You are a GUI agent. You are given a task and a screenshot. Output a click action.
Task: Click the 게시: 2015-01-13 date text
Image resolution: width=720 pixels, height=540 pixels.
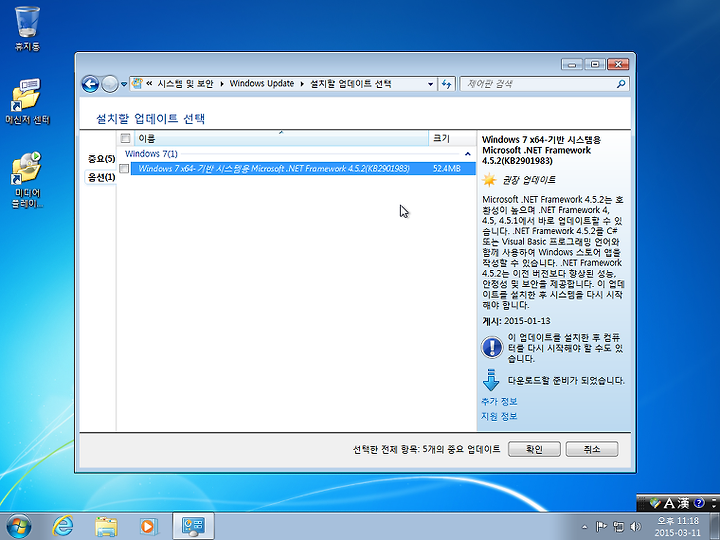(516, 321)
